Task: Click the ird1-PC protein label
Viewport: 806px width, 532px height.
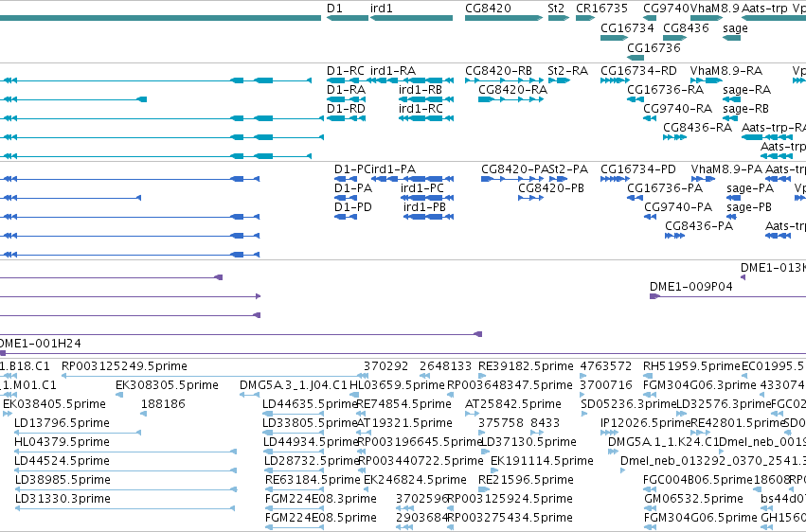Action: click(x=421, y=188)
